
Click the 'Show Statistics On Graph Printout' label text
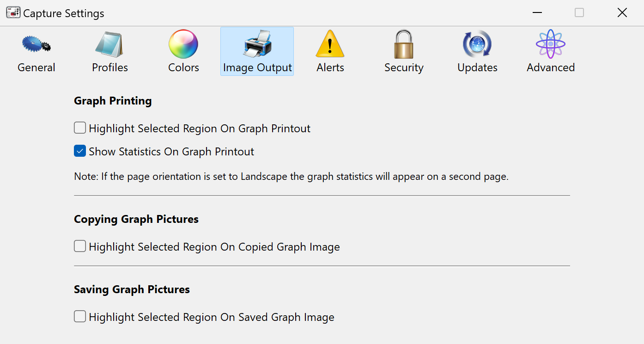[171, 152]
